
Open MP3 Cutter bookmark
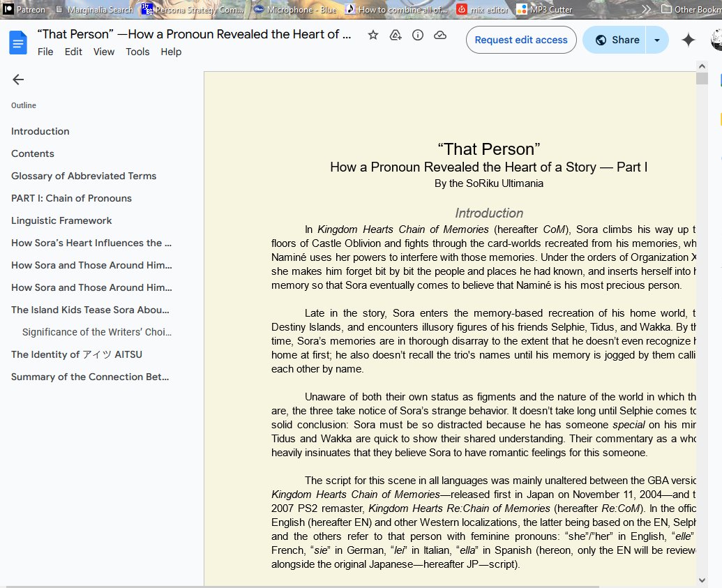(544, 9)
